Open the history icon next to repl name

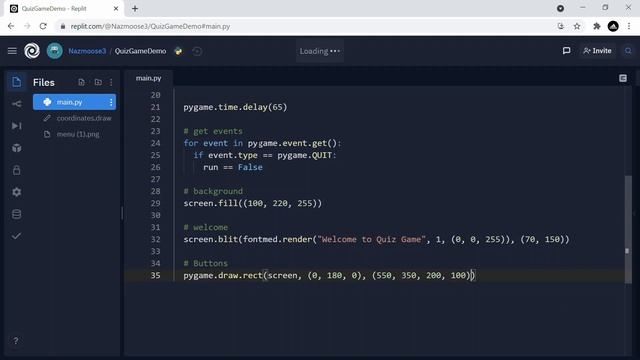pyautogui.click(x=197, y=51)
